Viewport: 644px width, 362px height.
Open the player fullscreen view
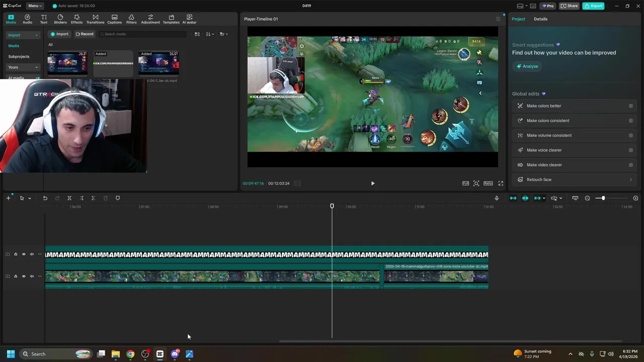(x=501, y=184)
